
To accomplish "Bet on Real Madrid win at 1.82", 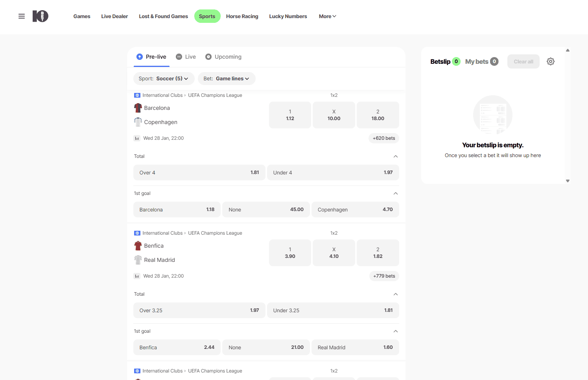I will point(378,253).
